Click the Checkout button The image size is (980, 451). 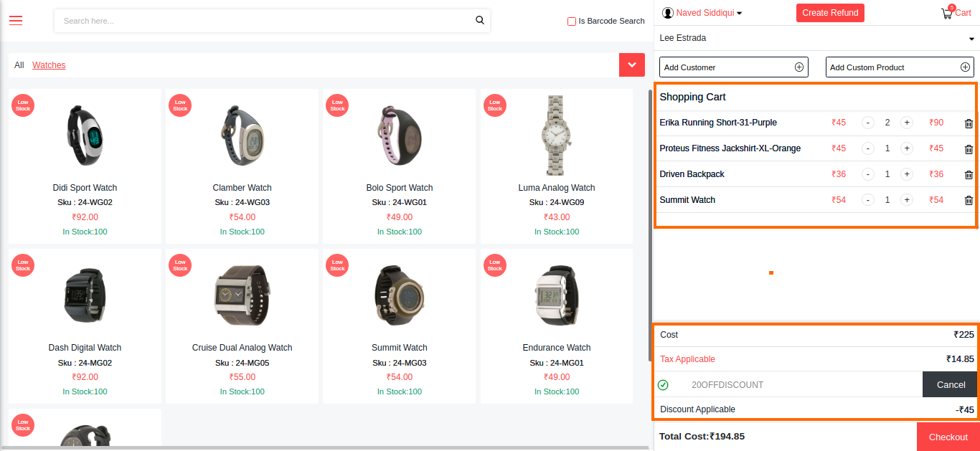point(948,437)
